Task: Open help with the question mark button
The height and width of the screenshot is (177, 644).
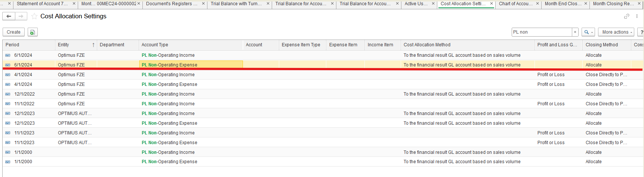Action: [x=641, y=32]
